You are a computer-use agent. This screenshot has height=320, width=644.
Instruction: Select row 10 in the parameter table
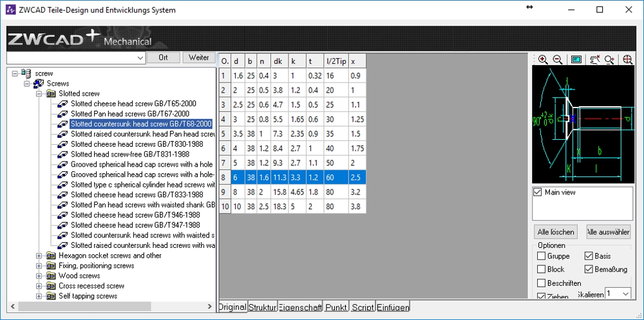(292, 207)
